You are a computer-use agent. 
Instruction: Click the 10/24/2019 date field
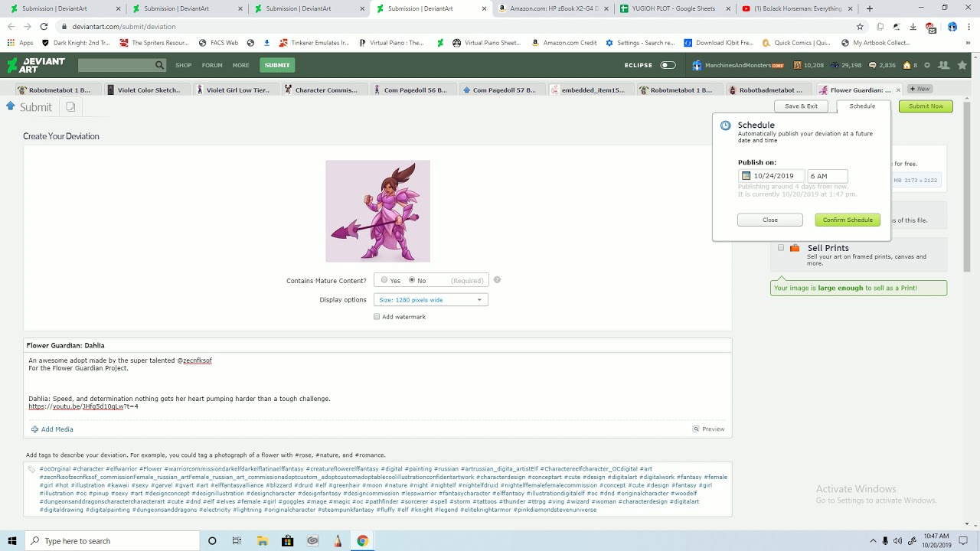click(x=771, y=176)
